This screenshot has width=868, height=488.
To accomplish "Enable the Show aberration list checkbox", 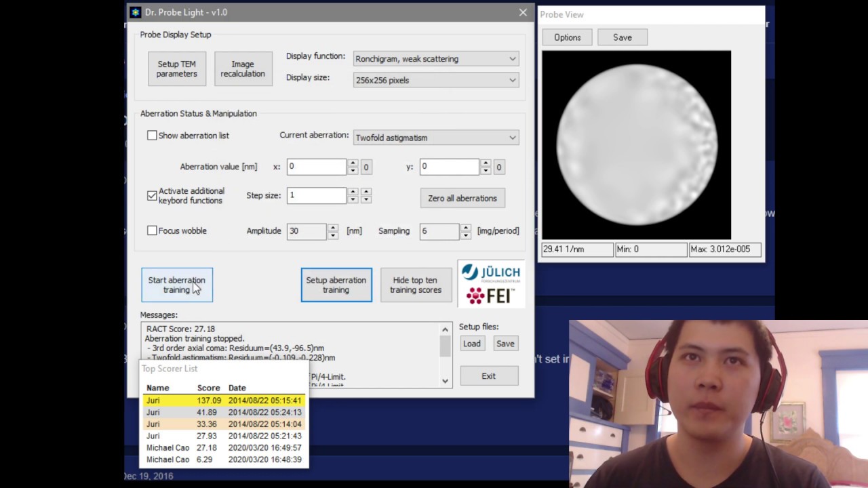I will coord(152,136).
